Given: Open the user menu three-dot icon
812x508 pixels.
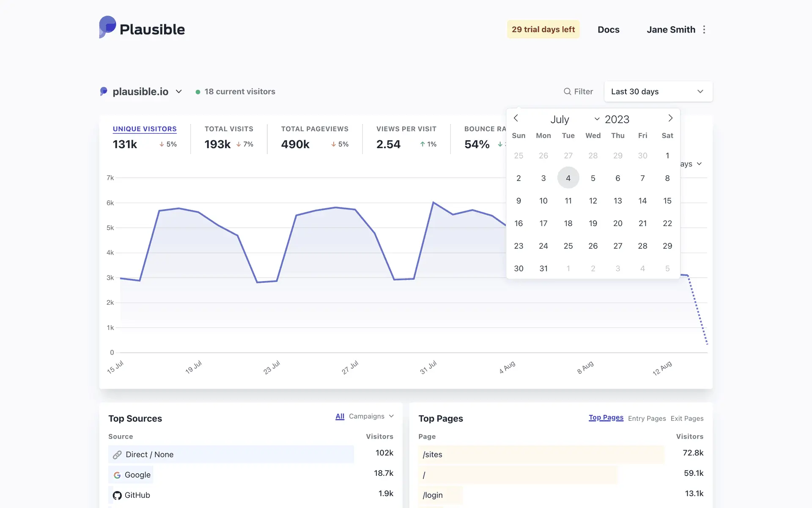Looking at the screenshot, I should tap(704, 30).
